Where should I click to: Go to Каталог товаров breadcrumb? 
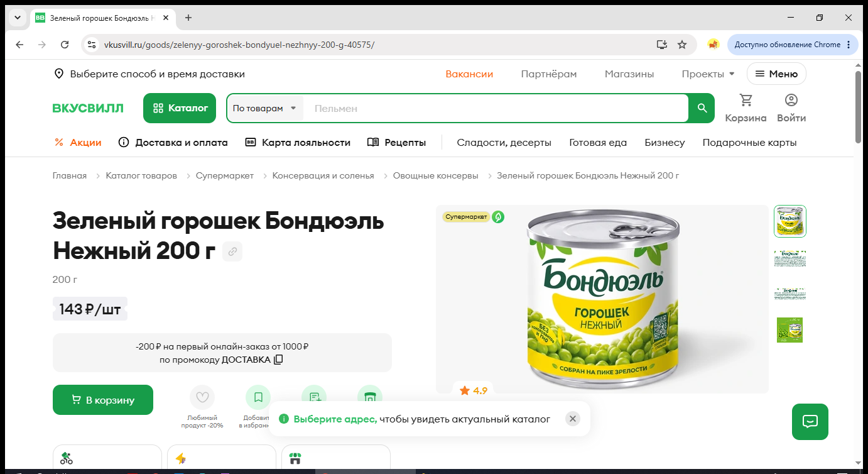click(x=141, y=175)
